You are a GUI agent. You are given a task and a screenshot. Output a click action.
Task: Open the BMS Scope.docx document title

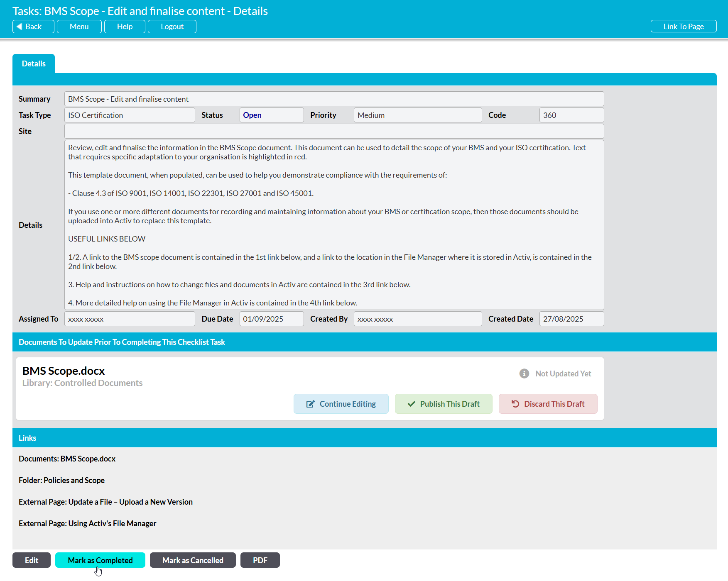[64, 371]
